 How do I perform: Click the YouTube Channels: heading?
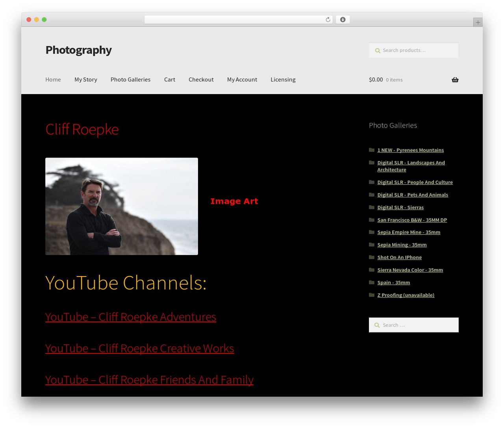(x=126, y=283)
